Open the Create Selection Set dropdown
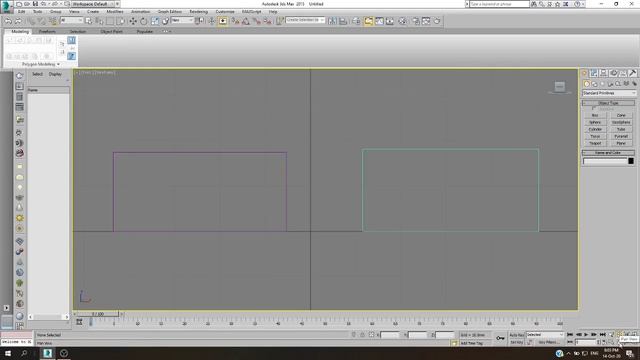Viewport: 640px width, 360px height. tap(305, 20)
